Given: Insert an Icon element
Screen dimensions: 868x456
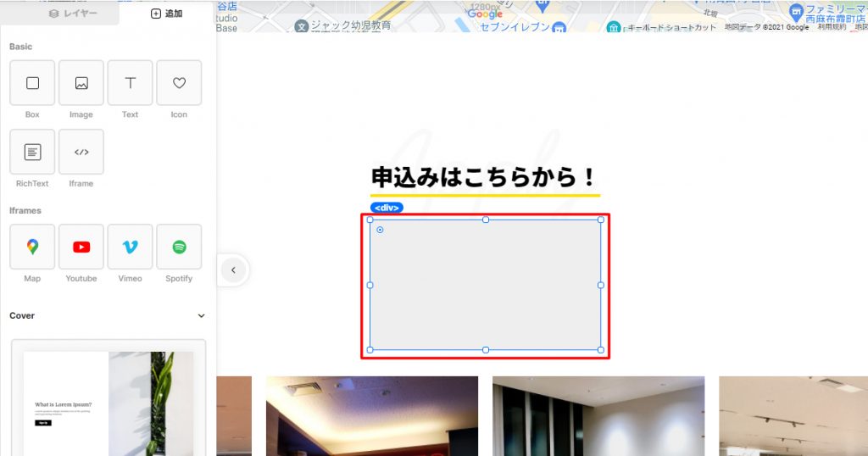Looking at the screenshot, I should click(179, 83).
